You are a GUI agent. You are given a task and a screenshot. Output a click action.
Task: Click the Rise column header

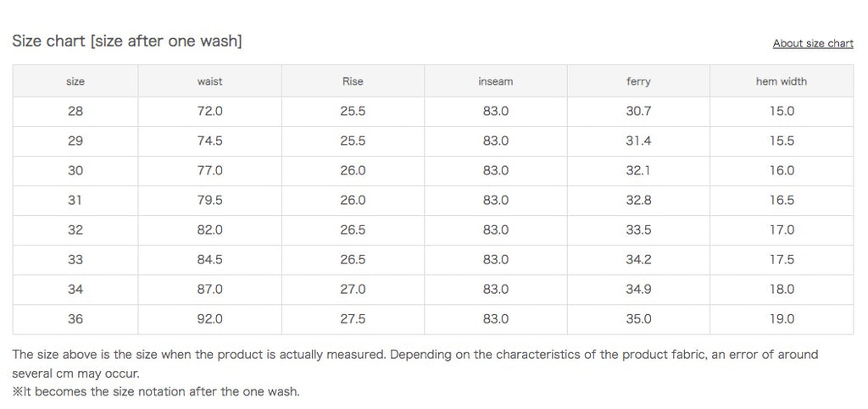pyautogui.click(x=353, y=81)
